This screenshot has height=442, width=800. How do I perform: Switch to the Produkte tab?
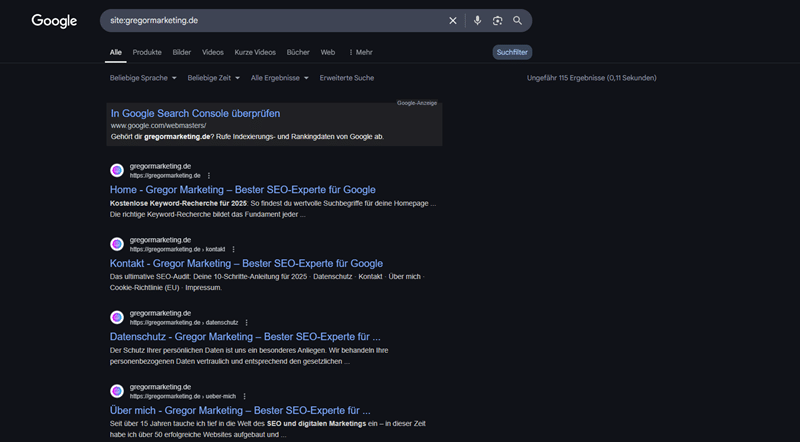tap(147, 52)
